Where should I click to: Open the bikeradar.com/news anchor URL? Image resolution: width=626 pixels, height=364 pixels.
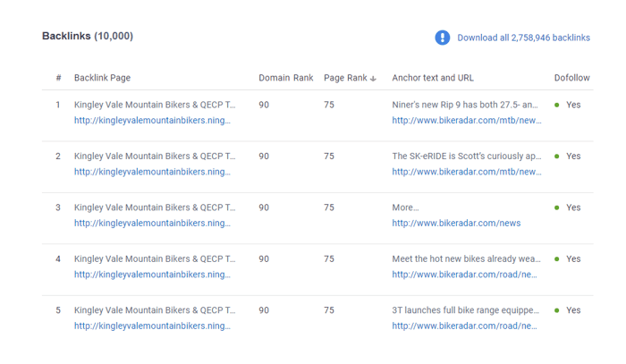pos(456,223)
